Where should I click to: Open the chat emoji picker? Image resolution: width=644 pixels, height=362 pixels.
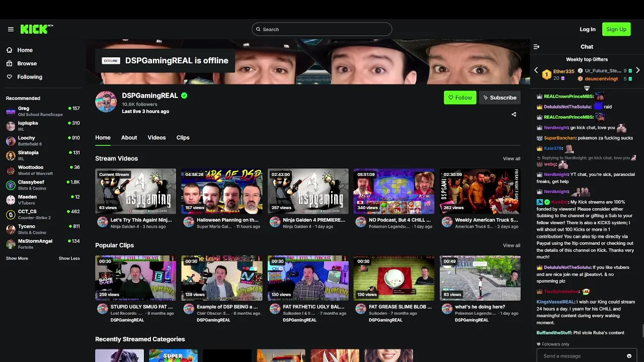point(629,356)
